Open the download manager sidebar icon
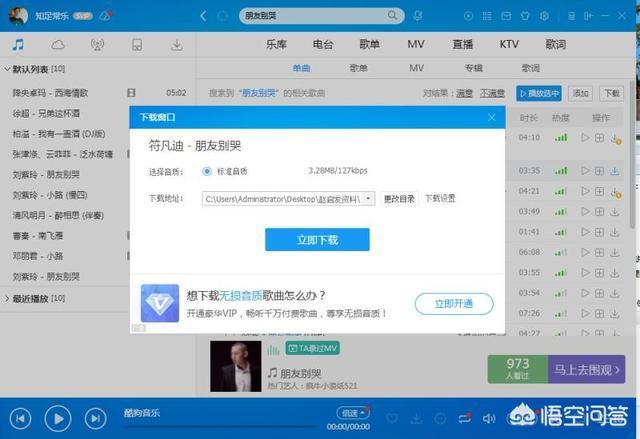Viewport: 640px width, 439px height. 177,44
